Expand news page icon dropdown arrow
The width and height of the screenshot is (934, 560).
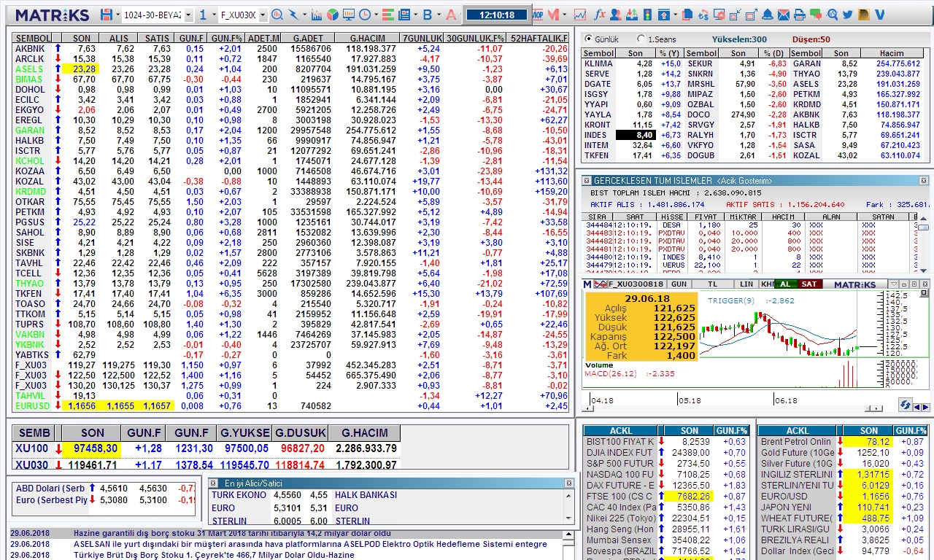(x=416, y=15)
